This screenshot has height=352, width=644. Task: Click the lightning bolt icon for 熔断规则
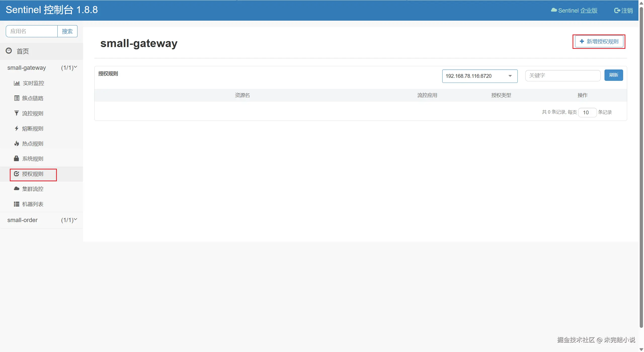click(17, 128)
